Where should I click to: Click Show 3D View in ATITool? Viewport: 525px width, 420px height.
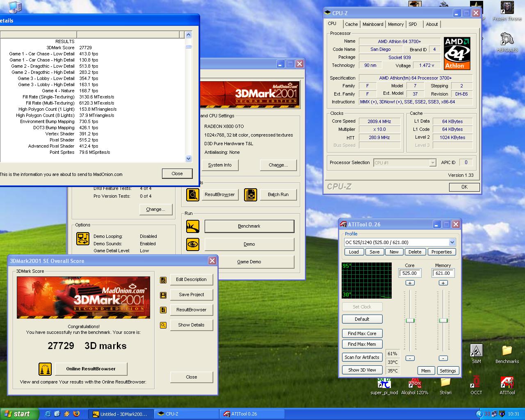click(362, 370)
